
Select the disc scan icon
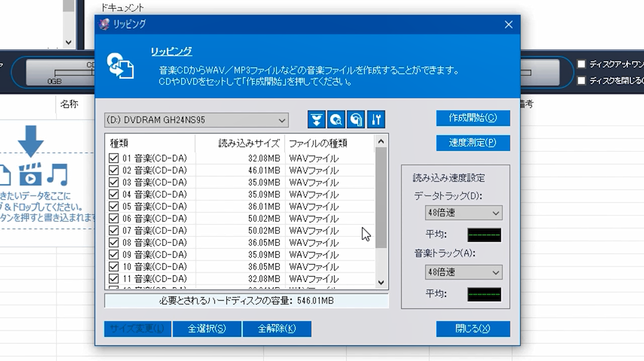[x=336, y=119]
